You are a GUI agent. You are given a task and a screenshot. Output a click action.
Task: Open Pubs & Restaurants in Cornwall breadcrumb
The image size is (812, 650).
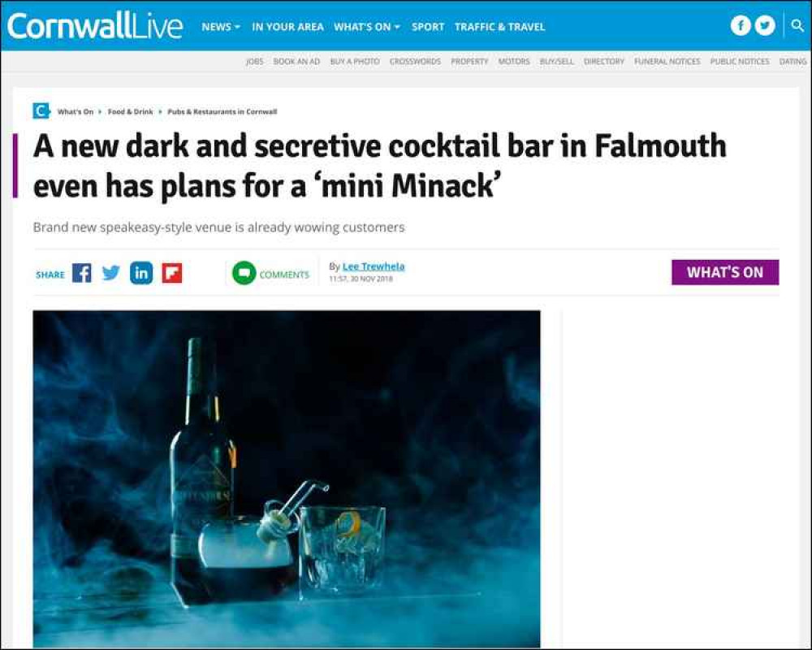point(222,111)
